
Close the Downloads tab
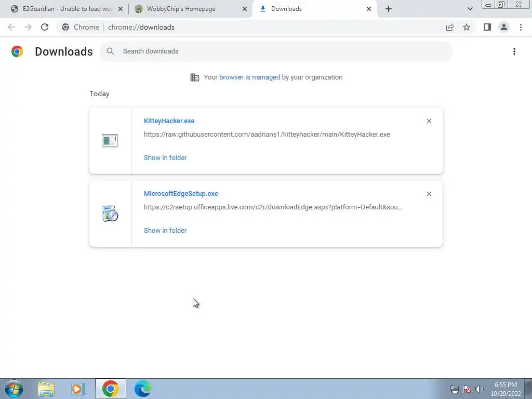369,9
